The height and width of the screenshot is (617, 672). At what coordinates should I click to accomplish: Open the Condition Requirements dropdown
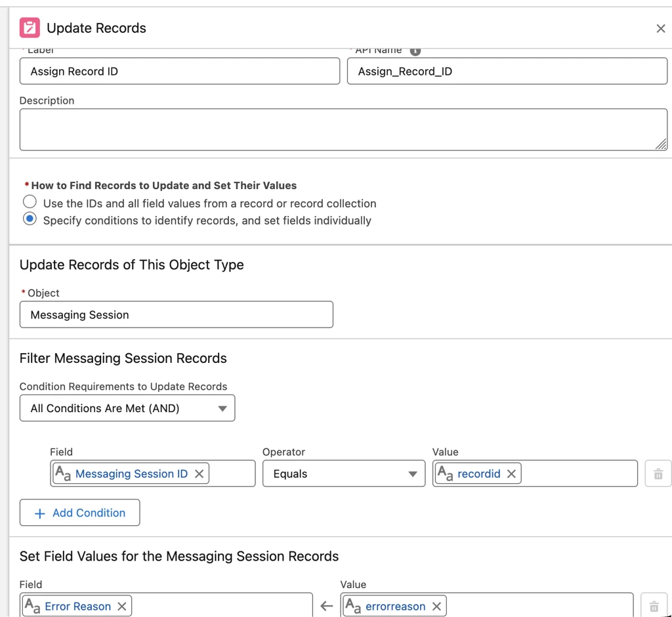pyautogui.click(x=127, y=408)
